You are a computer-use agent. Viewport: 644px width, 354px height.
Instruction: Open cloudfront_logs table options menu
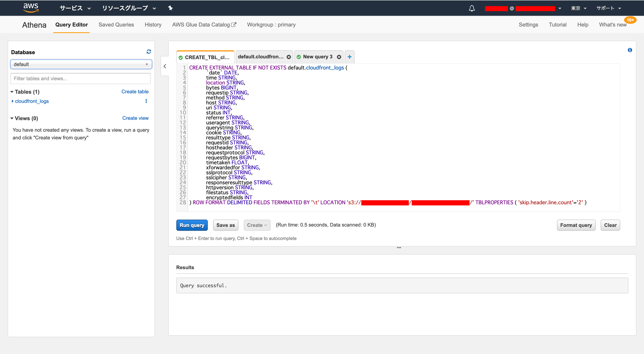pos(146,101)
